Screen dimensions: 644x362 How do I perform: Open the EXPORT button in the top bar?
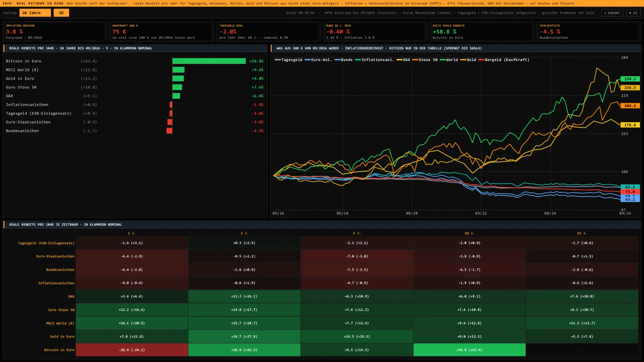[612, 13]
